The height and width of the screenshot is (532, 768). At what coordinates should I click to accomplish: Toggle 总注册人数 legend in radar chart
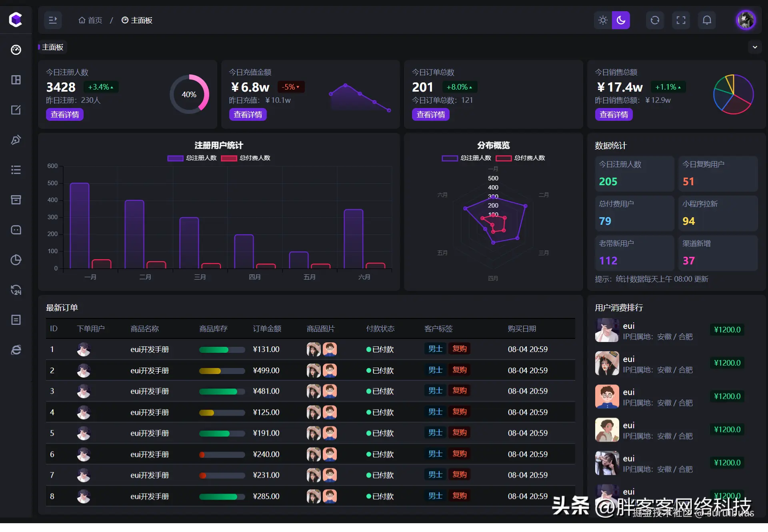(466, 158)
